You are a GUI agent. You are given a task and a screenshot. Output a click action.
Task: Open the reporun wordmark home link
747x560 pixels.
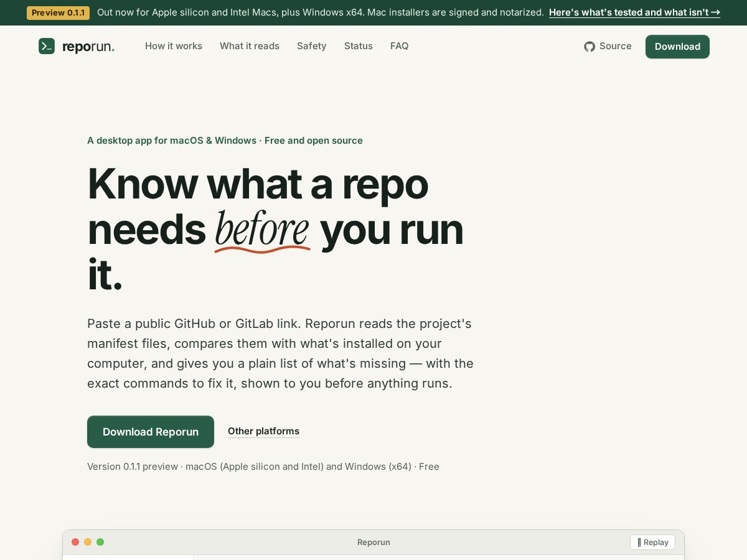click(88, 47)
